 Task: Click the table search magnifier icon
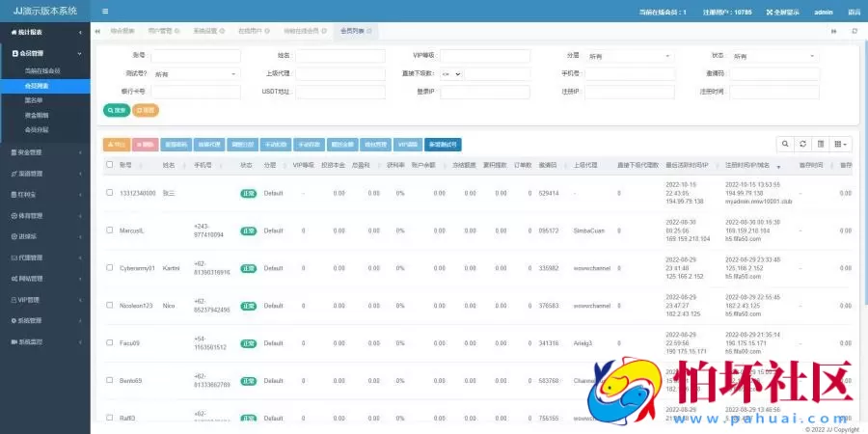(788, 144)
